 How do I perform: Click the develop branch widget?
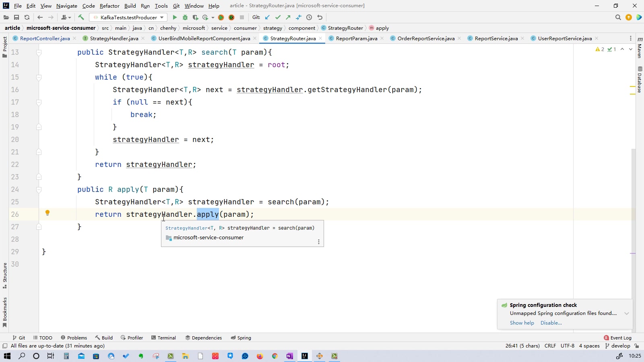617,346
